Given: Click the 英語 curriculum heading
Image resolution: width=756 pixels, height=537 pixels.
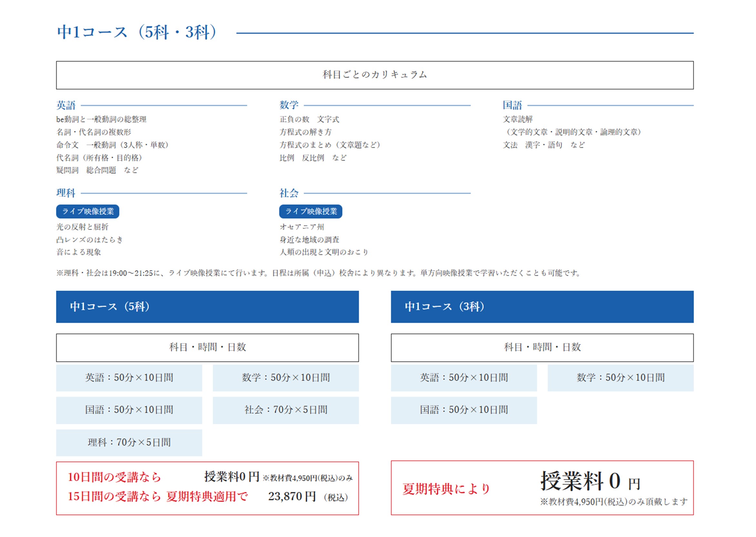Looking at the screenshot, I should (66, 105).
